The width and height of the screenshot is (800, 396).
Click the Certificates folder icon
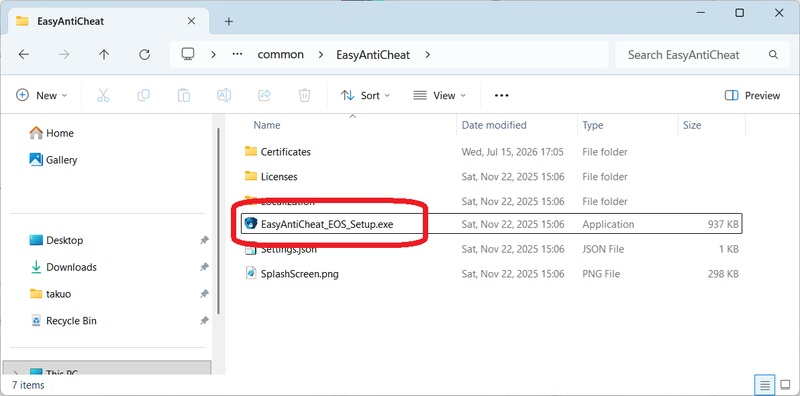point(251,151)
